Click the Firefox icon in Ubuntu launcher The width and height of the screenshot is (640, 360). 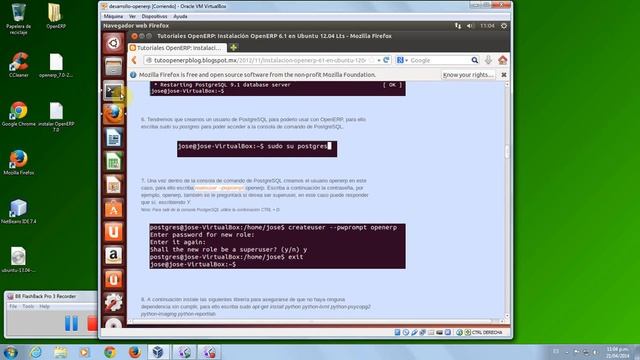coord(113,114)
